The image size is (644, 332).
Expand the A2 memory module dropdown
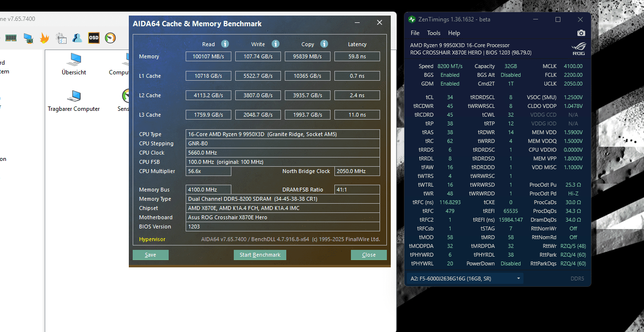465,279
